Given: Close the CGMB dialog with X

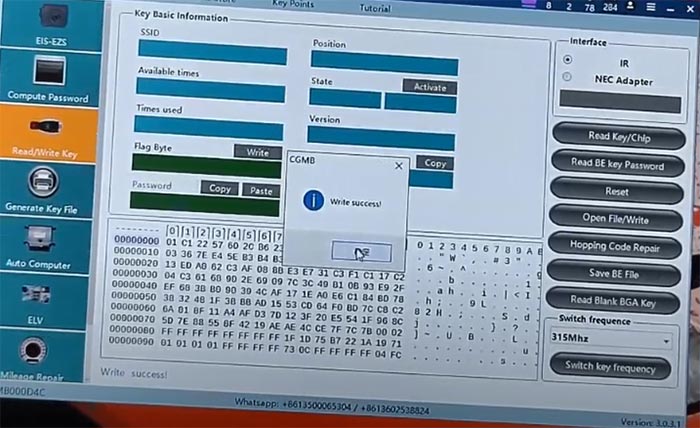Looking at the screenshot, I should pyautogui.click(x=398, y=165).
